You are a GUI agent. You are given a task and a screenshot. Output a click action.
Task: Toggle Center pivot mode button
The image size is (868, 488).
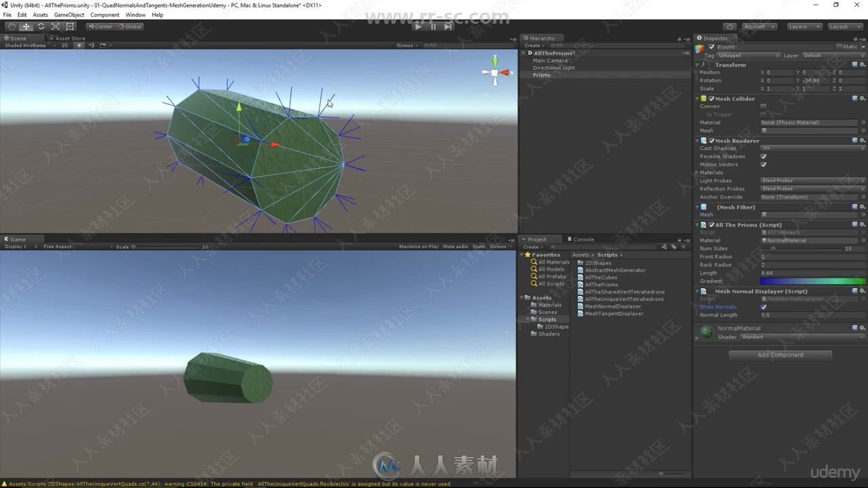tap(100, 26)
